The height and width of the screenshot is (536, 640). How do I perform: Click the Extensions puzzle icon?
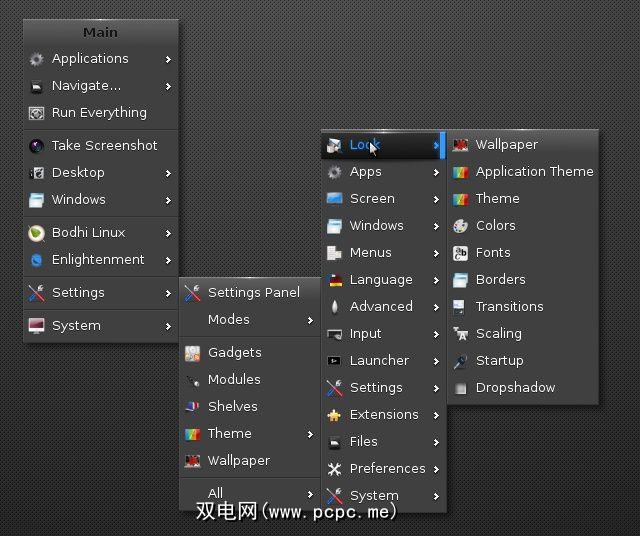335,415
